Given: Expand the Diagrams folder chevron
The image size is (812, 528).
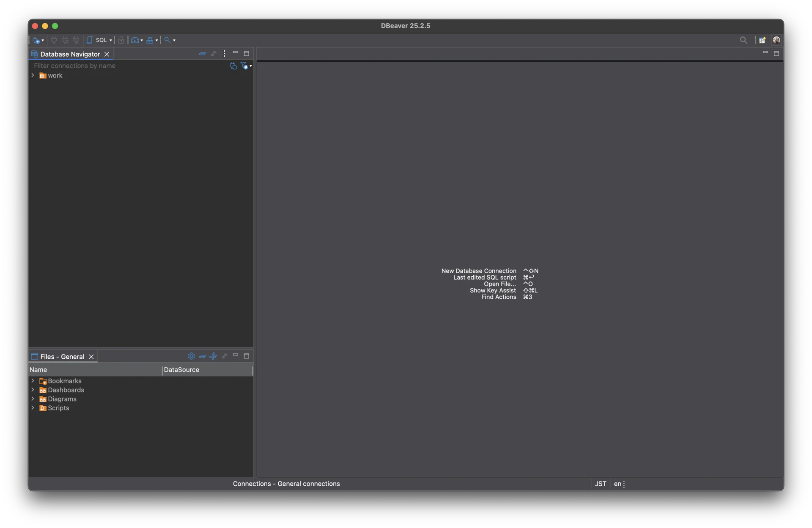Looking at the screenshot, I should pyautogui.click(x=33, y=399).
